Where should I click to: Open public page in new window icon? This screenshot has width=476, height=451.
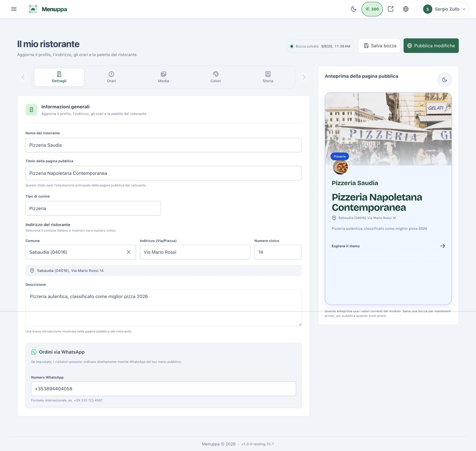391,9
